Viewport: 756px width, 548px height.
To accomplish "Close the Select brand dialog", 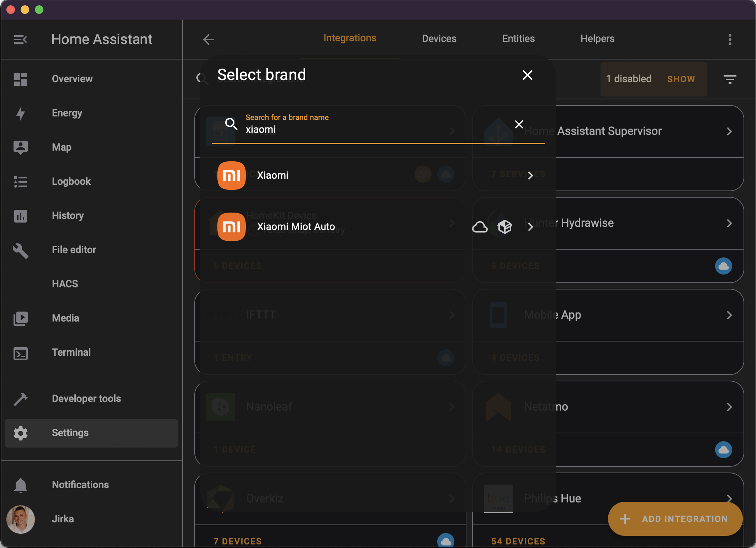I will [x=527, y=75].
